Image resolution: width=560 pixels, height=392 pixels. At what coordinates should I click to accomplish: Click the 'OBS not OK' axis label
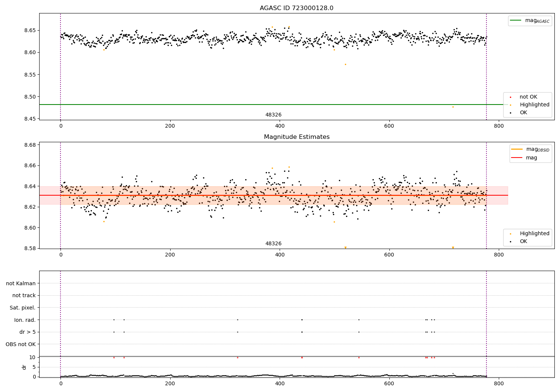pos(21,344)
